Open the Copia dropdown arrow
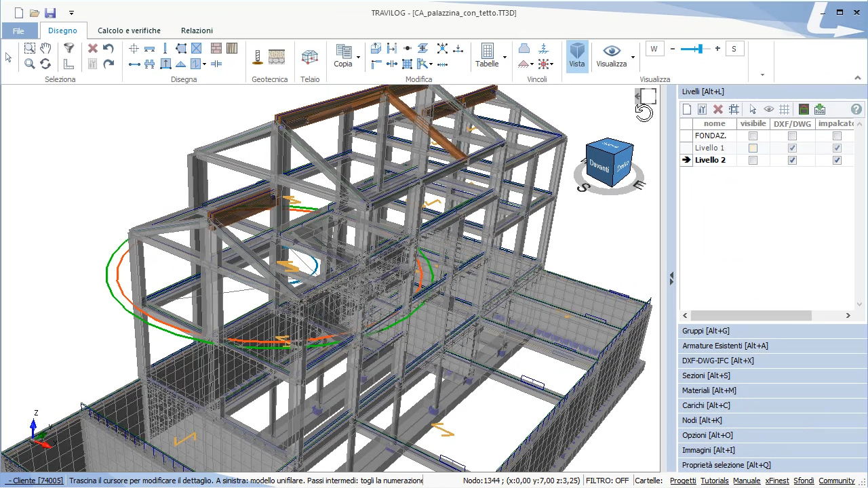This screenshot has height=488, width=868. pos(358,57)
